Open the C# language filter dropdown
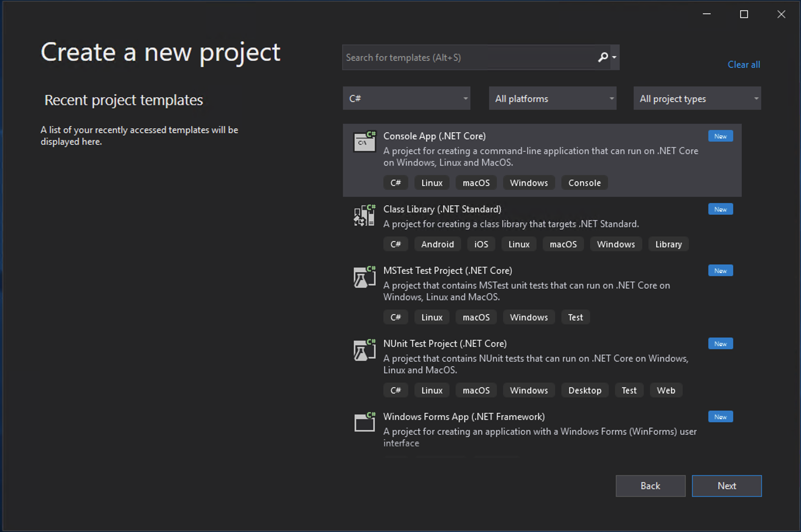 tap(406, 98)
